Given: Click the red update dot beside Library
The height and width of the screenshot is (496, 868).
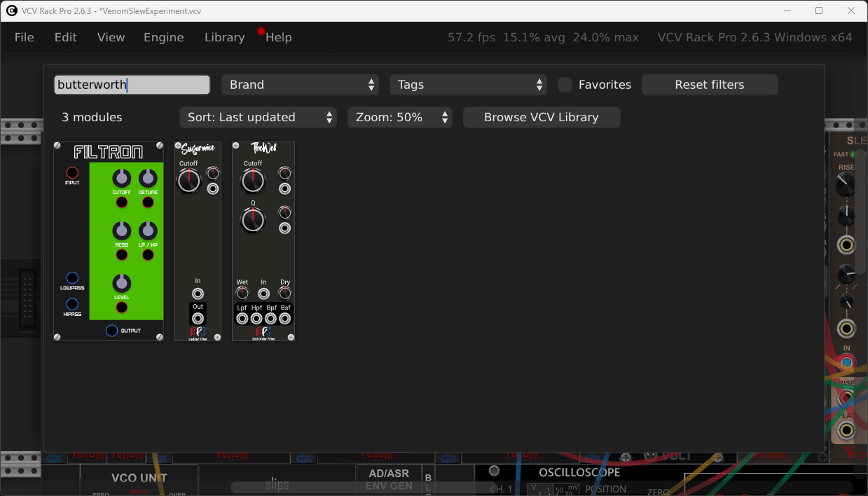Looking at the screenshot, I should 261,32.
